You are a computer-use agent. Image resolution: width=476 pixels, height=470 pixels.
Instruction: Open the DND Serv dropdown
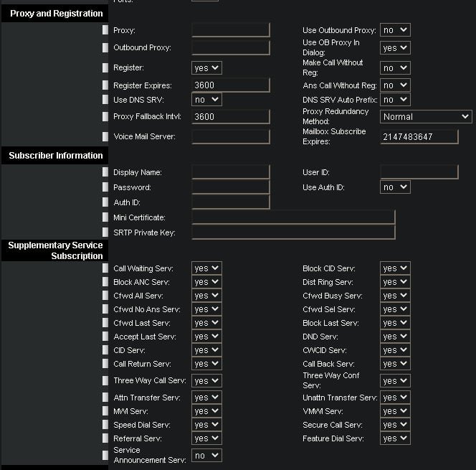[395, 337]
